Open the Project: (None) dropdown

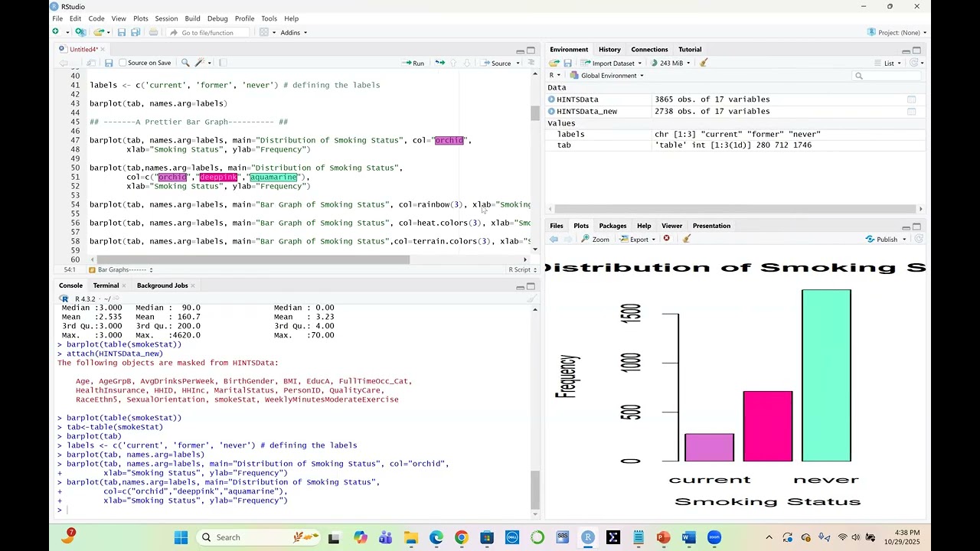897,32
